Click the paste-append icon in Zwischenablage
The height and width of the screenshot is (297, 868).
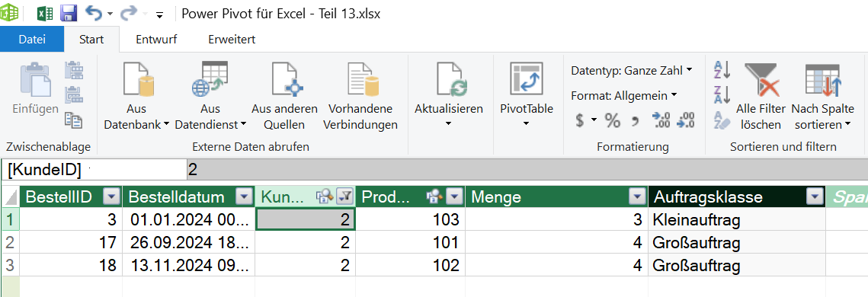pos(74,70)
